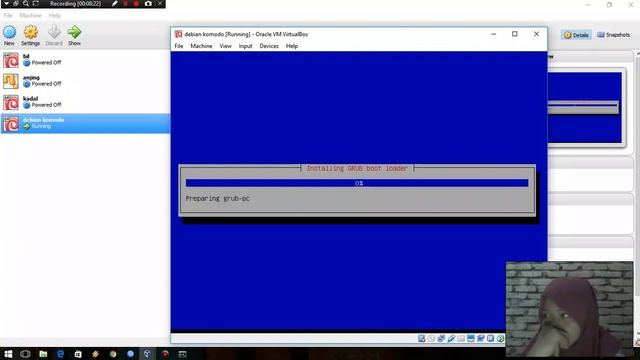Open Machine menu in VirtualBox Manager window
Viewport: 640px width, 360px height.
pyautogui.click(x=31, y=16)
